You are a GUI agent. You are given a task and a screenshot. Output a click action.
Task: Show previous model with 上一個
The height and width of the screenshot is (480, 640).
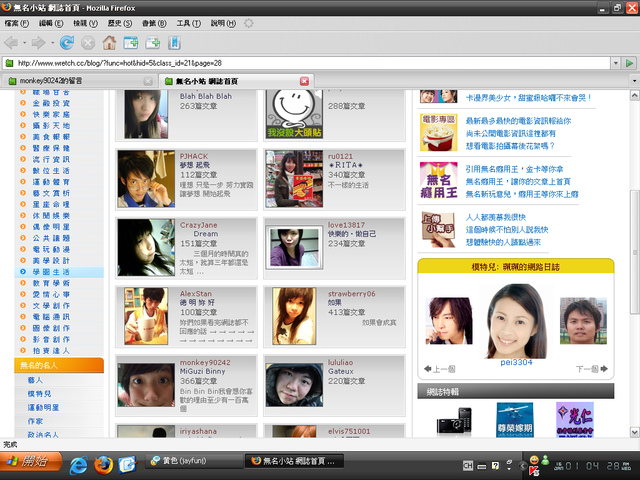439,369
